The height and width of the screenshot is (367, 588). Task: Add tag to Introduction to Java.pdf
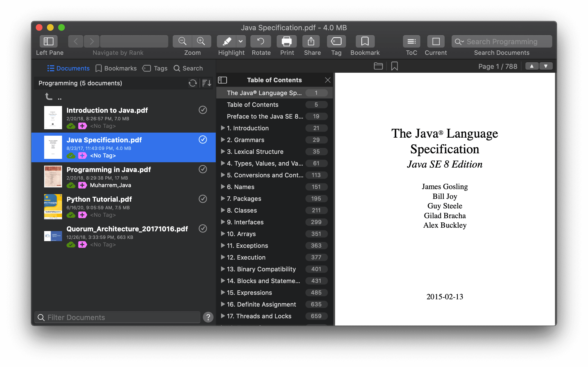(82, 126)
